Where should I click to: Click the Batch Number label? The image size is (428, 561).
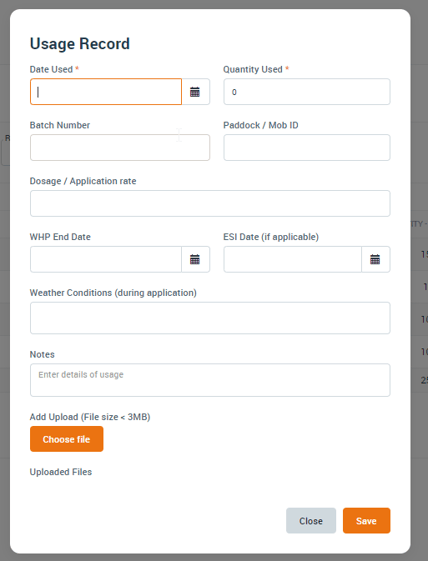click(60, 125)
